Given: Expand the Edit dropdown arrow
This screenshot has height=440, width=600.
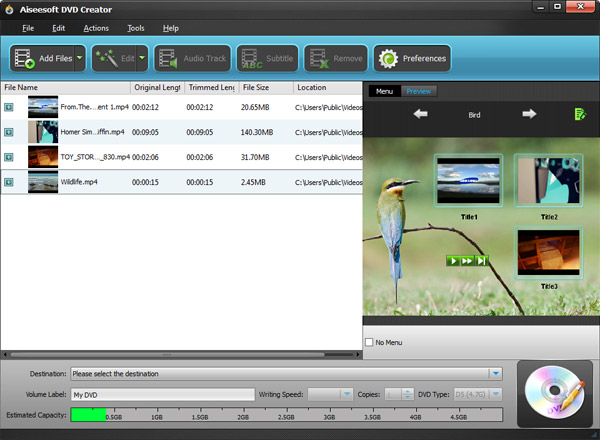Looking at the screenshot, I should tap(142, 58).
